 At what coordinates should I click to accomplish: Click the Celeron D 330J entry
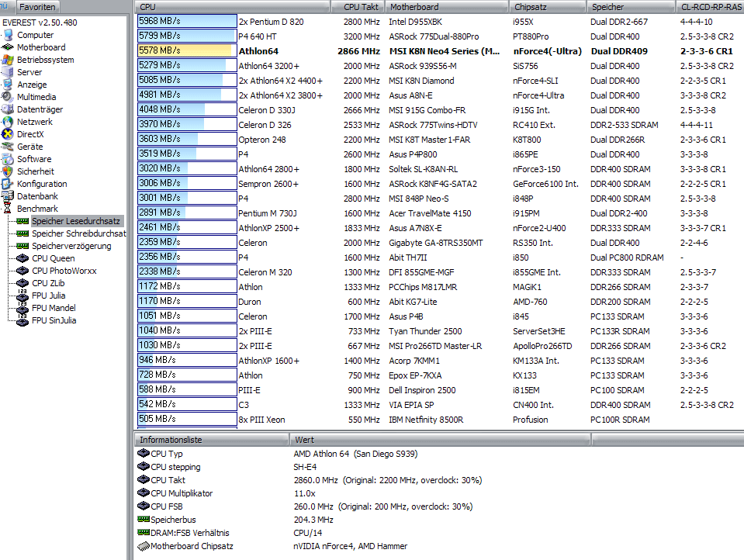click(x=267, y=110)
